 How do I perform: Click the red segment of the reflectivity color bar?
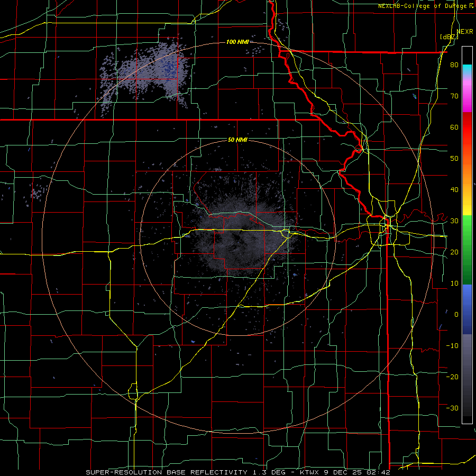point(467,127)
